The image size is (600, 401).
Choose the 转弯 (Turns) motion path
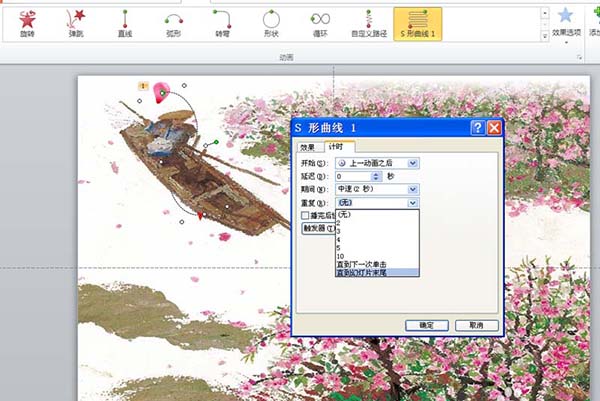point(222,24)
